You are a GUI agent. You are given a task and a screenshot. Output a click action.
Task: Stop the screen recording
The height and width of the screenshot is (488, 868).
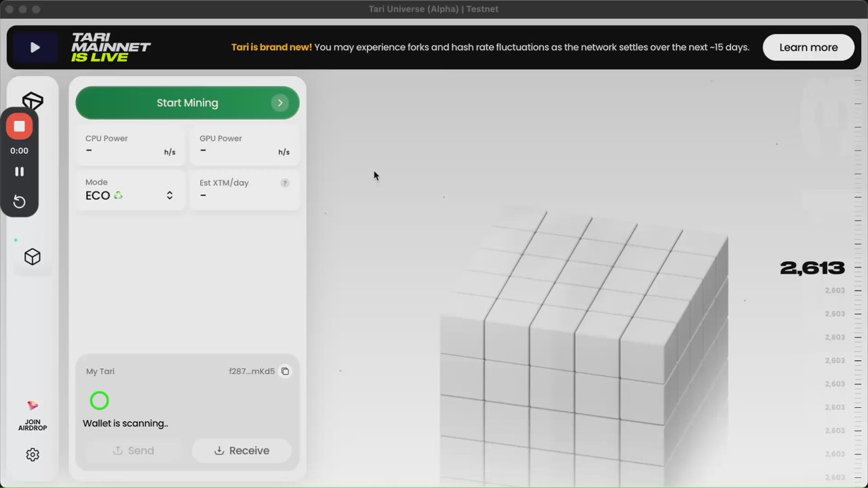pos(20,126)
